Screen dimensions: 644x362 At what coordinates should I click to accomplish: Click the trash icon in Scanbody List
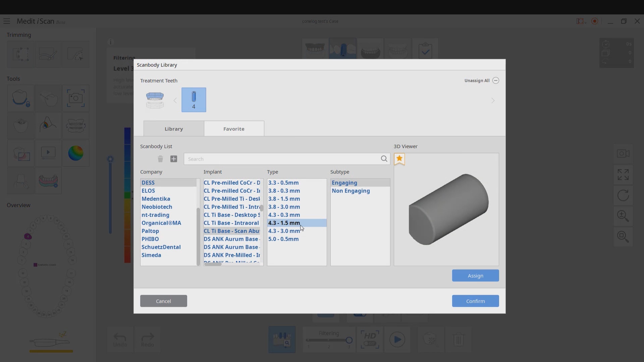(x=160, y=159)
